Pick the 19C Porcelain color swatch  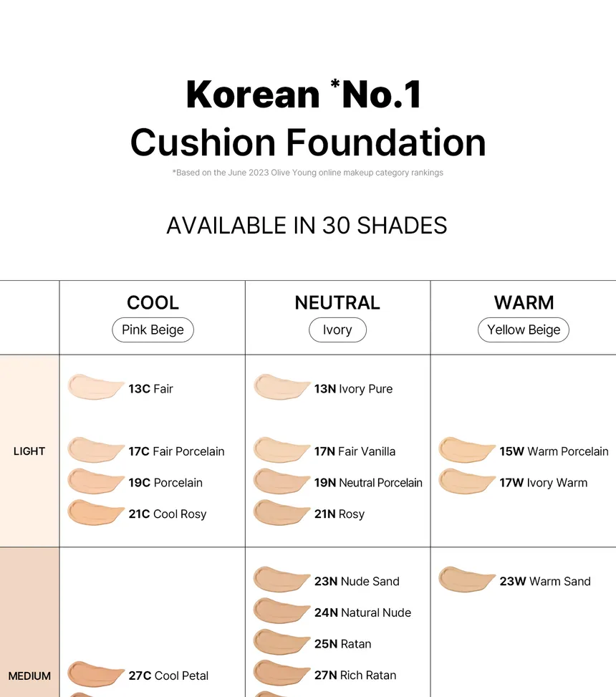coord(95,481)
